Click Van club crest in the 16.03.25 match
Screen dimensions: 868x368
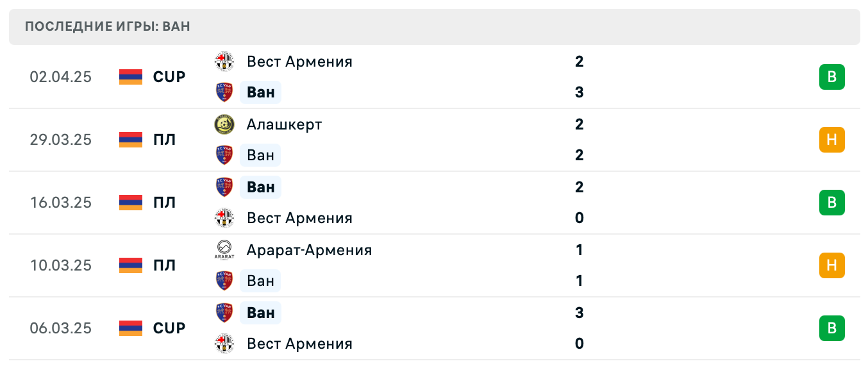pos(224,187)
